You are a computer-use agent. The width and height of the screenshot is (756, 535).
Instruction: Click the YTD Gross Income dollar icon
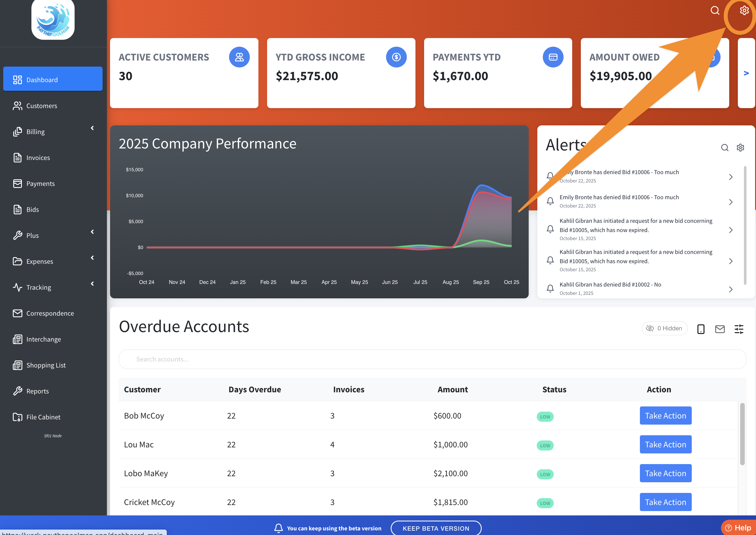[396, 57]
